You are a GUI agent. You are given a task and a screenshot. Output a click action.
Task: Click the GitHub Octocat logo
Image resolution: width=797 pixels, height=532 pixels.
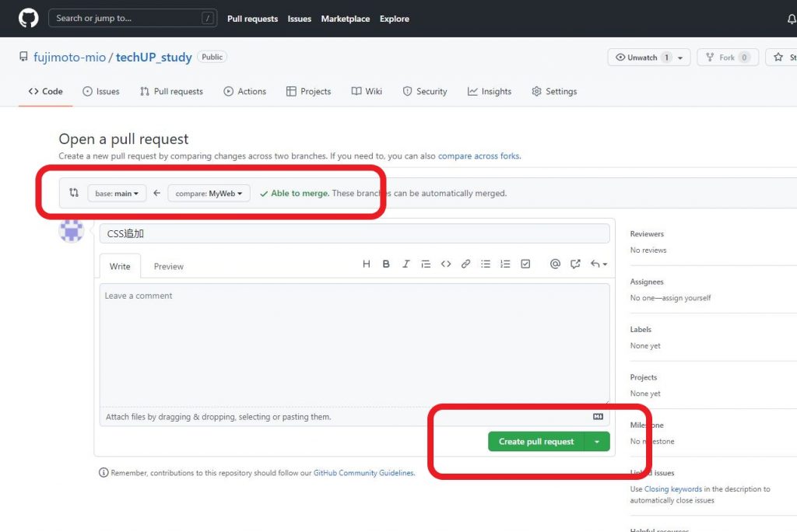click(28, 18)
